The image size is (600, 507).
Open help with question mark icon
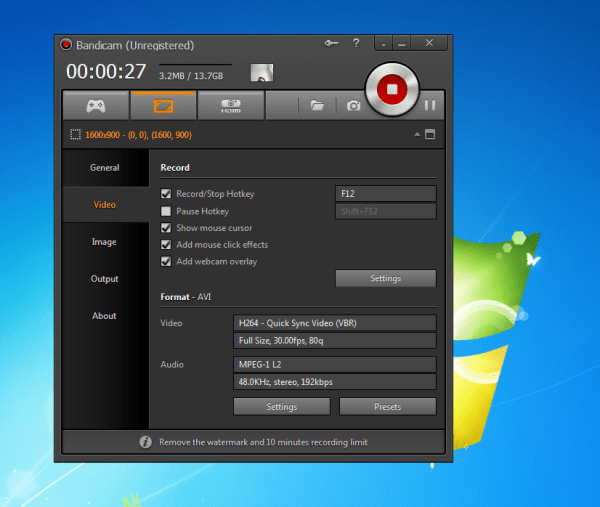point(356,44)
